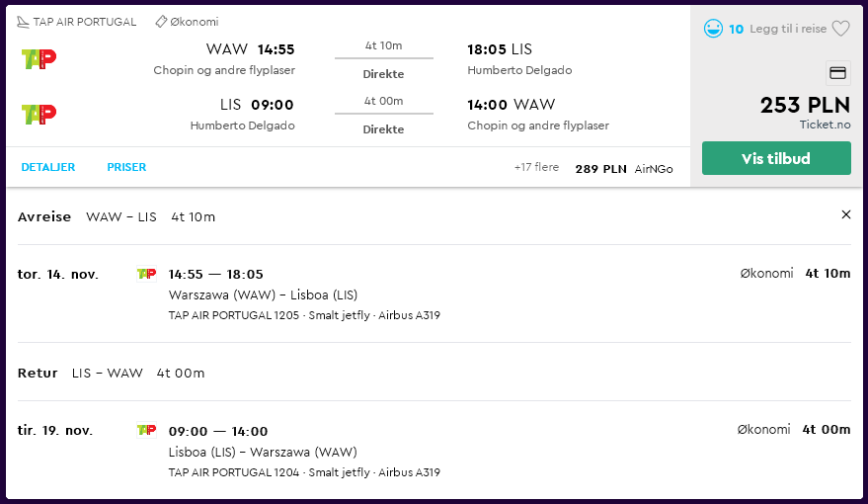Click Legg til i reise text

tap(788, 29)
